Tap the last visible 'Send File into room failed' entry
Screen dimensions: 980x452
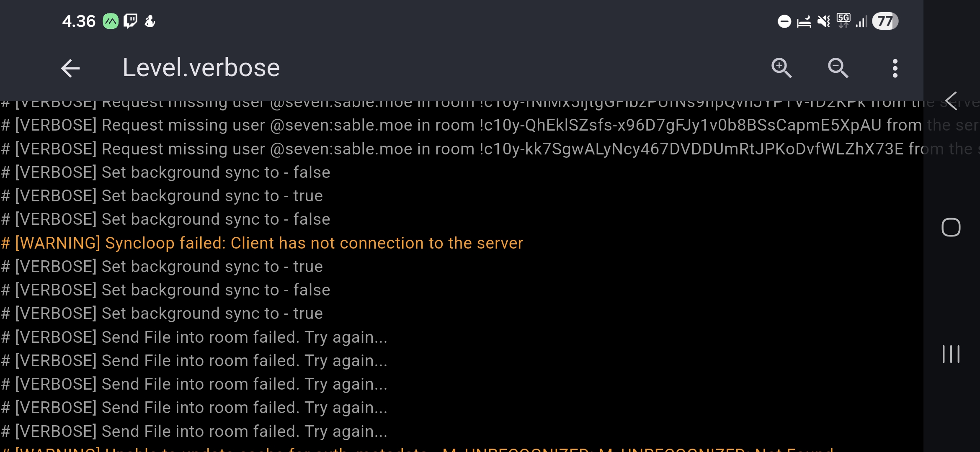pos(194,431)
